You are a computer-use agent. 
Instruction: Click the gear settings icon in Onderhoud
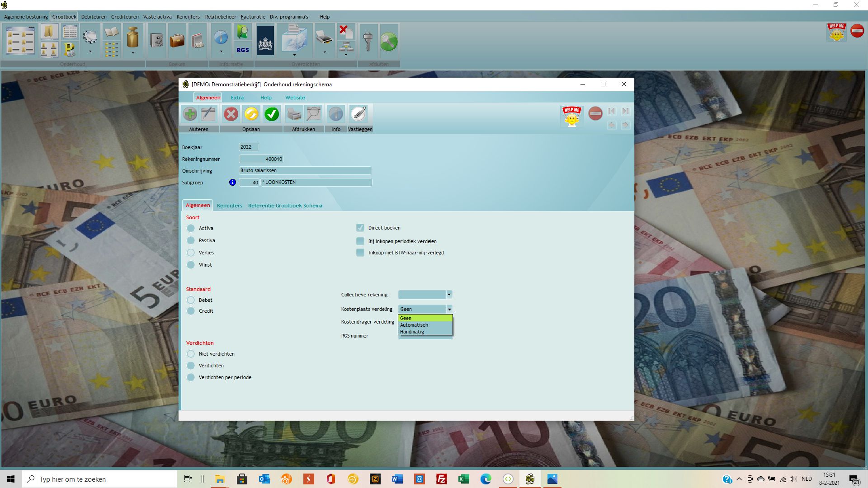pos(90,37)
